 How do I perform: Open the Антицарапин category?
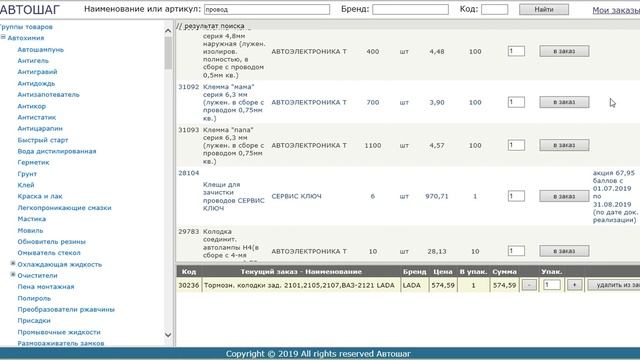click(x=40, y=129)
